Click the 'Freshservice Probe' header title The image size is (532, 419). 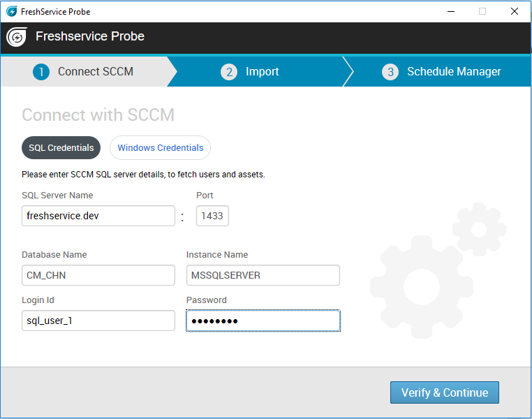(x=90, y=36)
